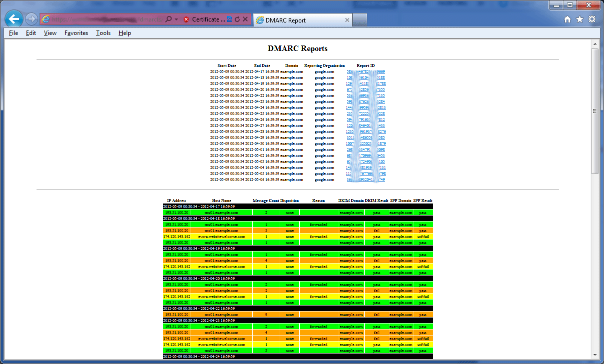
Task: Click the DKIM Domain column header
Action: click(351, 200)
